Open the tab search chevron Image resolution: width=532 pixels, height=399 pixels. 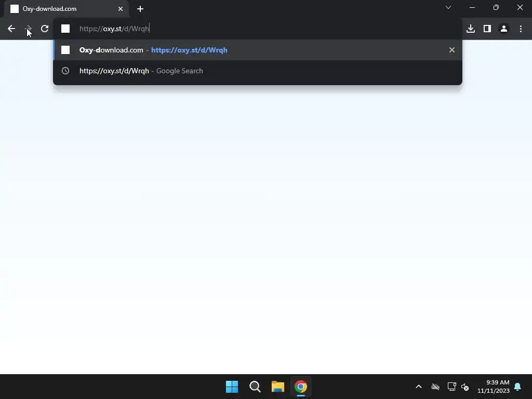[448, 7]
